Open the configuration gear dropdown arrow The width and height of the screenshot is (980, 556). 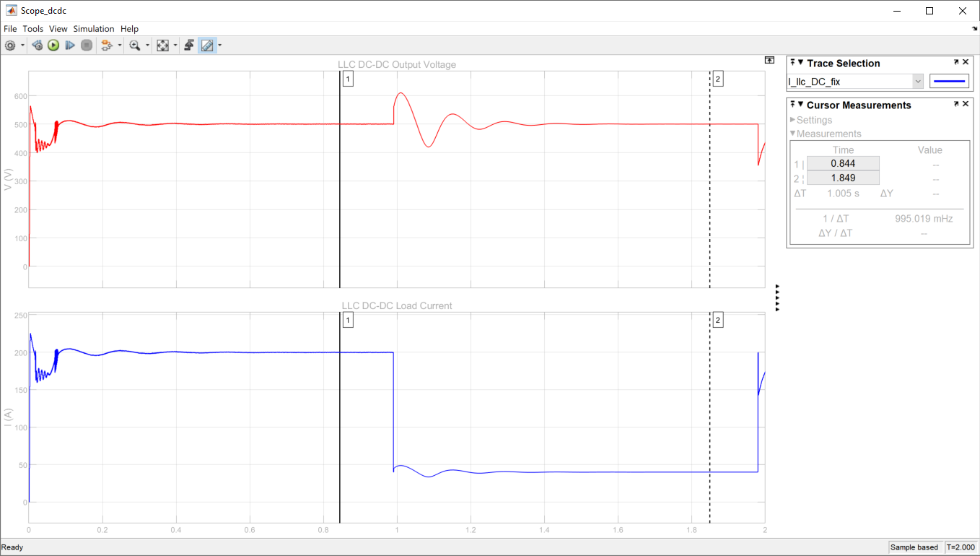(22, 45)
